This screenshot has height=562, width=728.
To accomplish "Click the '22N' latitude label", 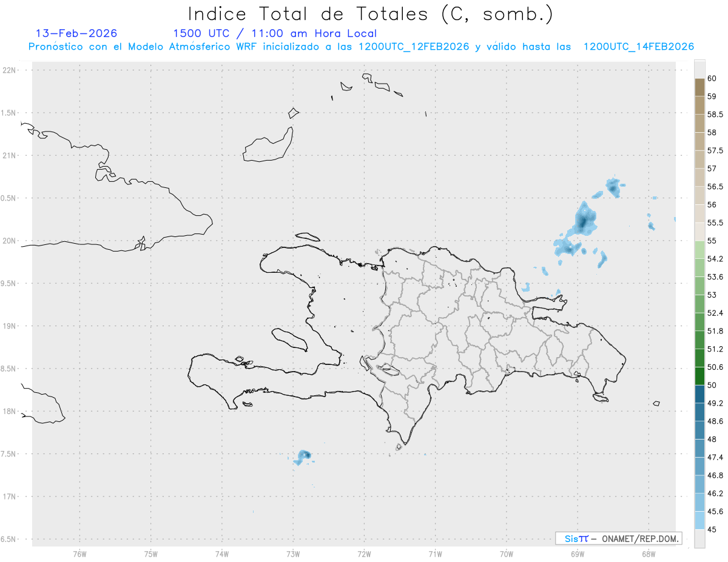I will tap(10, 70).
